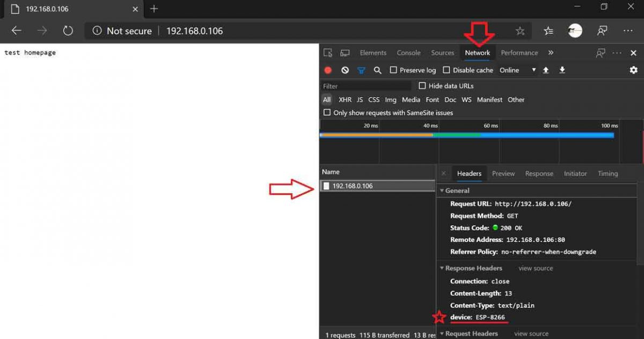The image size is (644, 339).
Task: Filter requests by All types
Action: coord(327,100)
